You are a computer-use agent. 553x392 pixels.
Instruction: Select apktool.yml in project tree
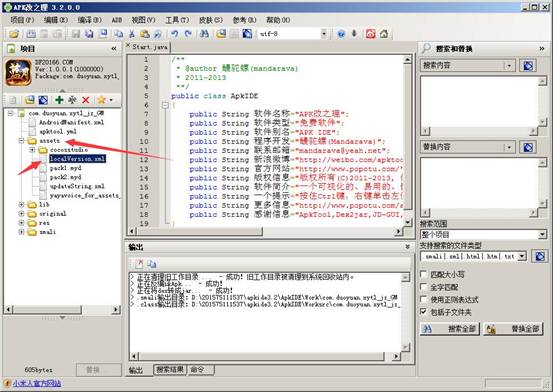[x=58, y=132]
